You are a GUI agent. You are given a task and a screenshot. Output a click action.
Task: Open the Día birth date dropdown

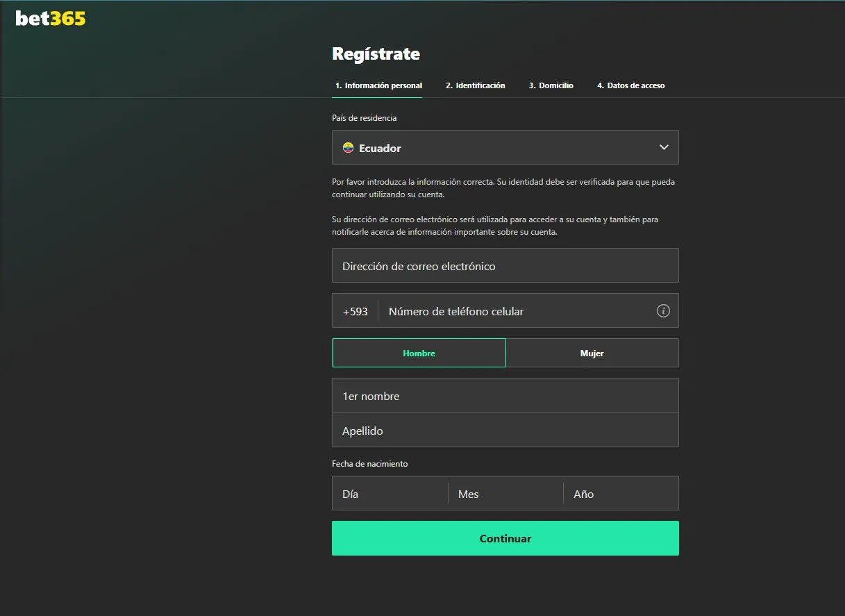click(x=390, y=494)
